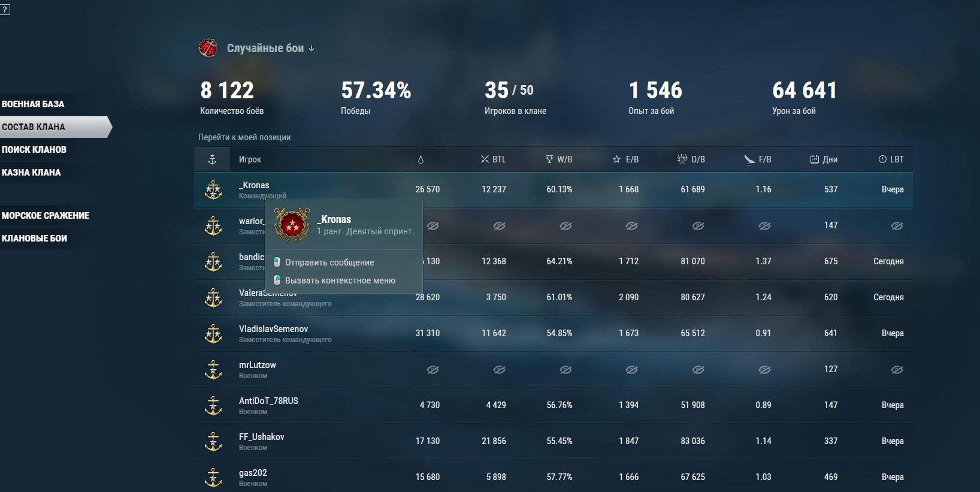Sort by F/B frags column

click(x=758, y=159)
